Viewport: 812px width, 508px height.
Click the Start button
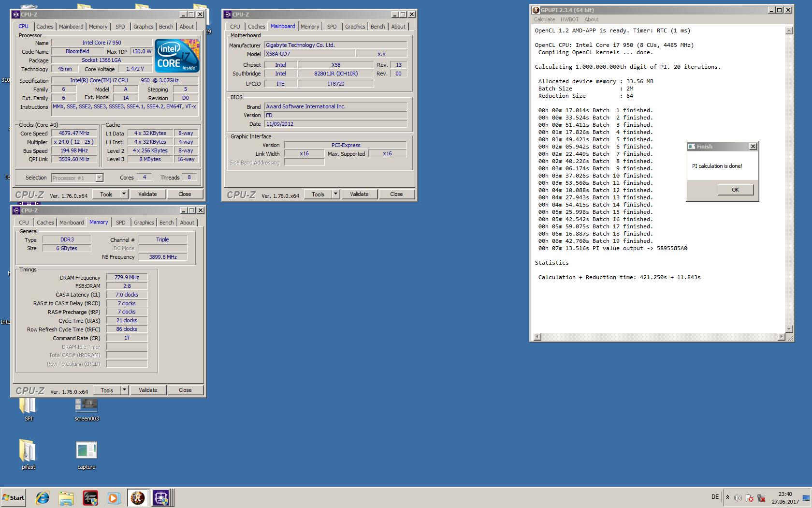[x=14, y=497]
